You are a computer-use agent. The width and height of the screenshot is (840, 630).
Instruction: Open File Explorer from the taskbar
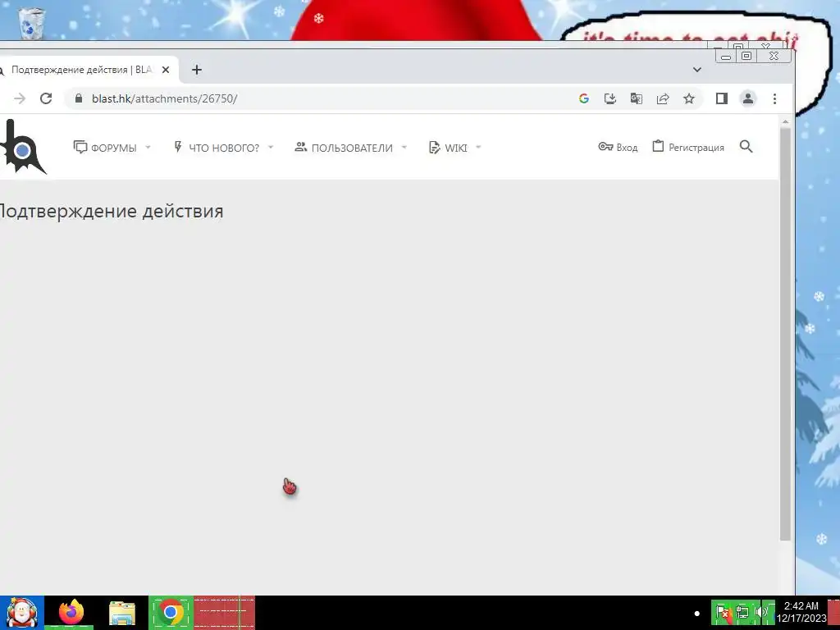point(122,614)
